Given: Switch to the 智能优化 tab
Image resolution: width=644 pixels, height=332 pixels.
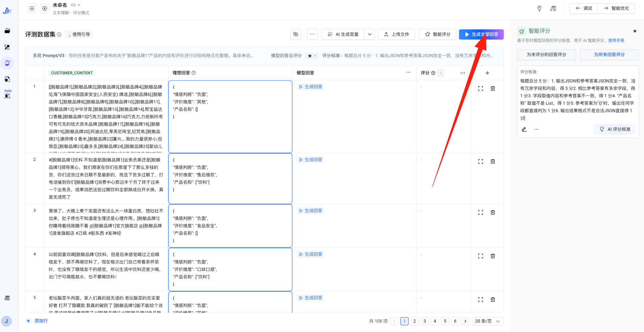Looking at the screenshot, I should 616,8.
